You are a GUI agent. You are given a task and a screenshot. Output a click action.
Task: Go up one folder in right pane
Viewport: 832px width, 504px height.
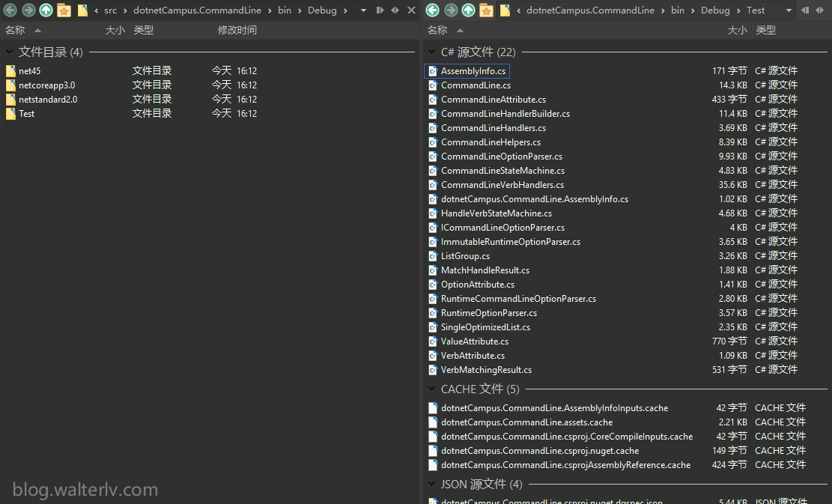tap(469, 10)
